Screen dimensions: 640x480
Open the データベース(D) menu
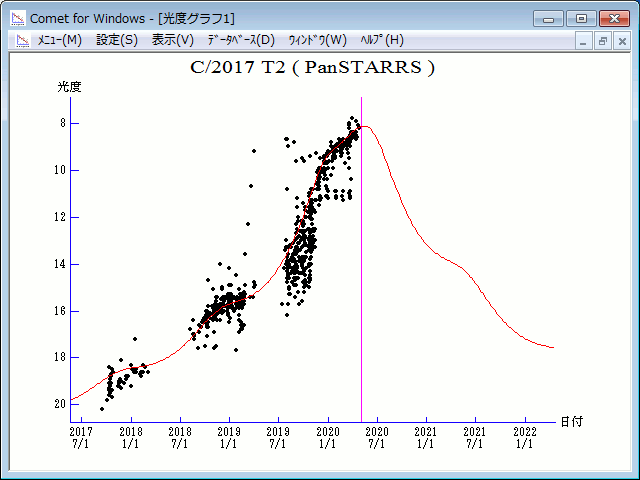[241, 40]
